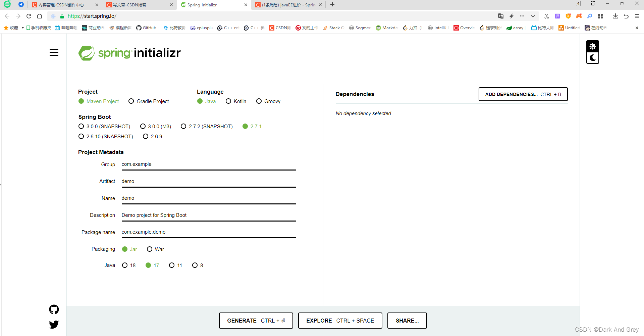Open page translation icon in address bar

point(501,16)
